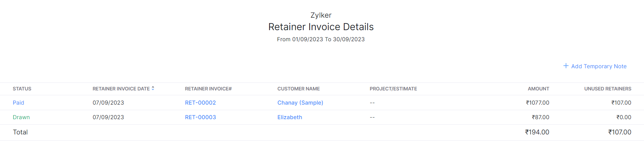Select the Unused Retainers column header
Image resolution: width=644 pixels, height=150 pixels.
tap(608, 89)
